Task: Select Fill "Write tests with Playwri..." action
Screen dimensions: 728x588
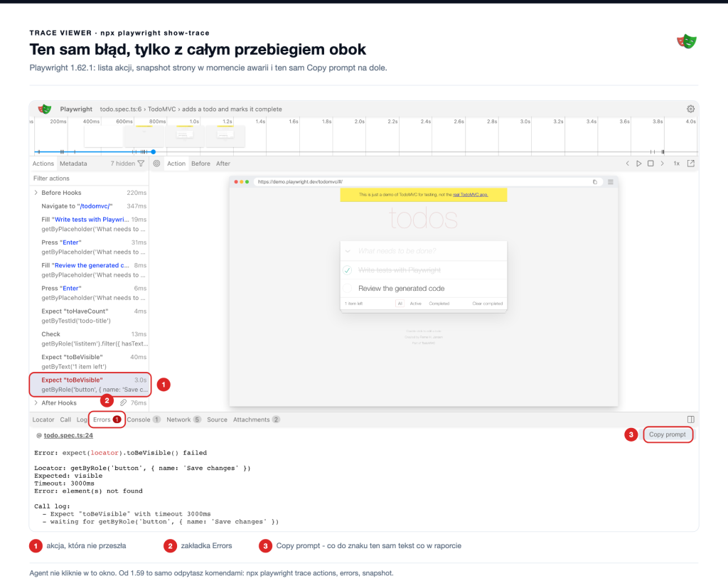Action: [x=89, y=225]
